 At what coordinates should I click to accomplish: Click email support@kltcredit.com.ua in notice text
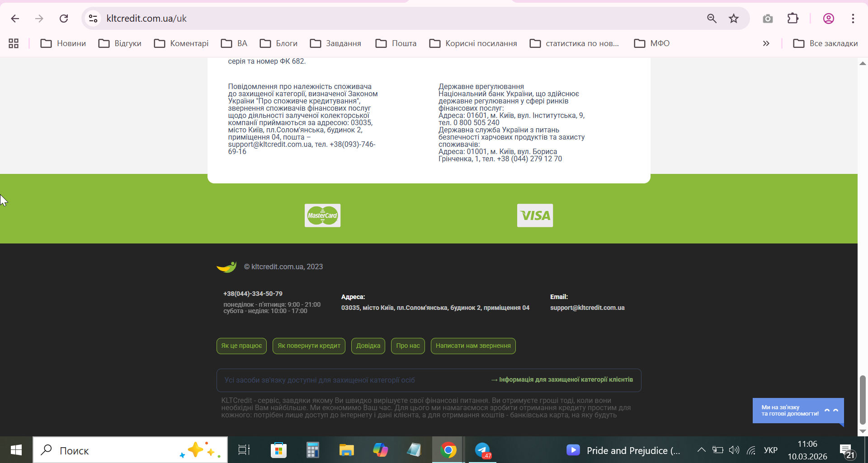(x=270, y=145)
